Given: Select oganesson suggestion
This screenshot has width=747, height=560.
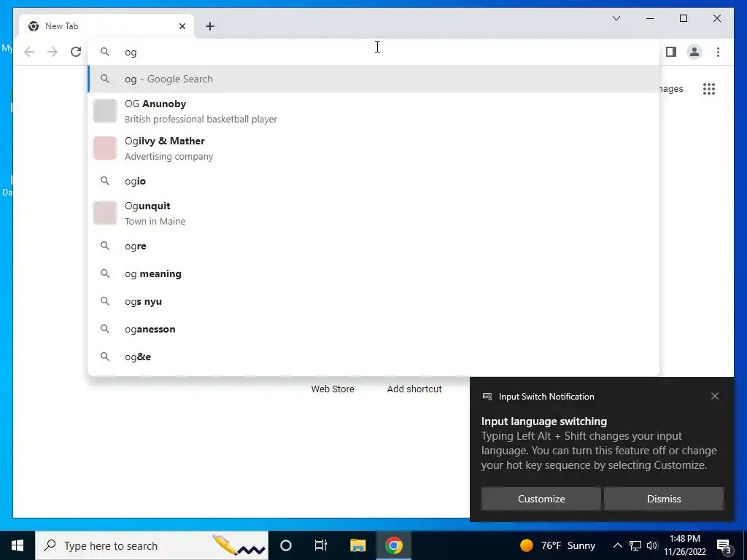Looking at the screenshot, I should [x=373, y=329].
